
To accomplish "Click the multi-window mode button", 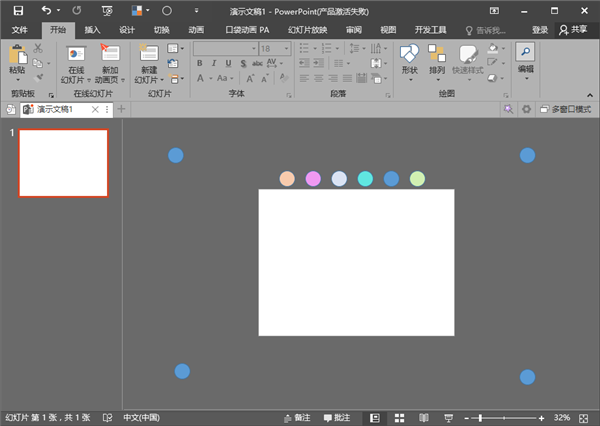I will pos(566,109).
